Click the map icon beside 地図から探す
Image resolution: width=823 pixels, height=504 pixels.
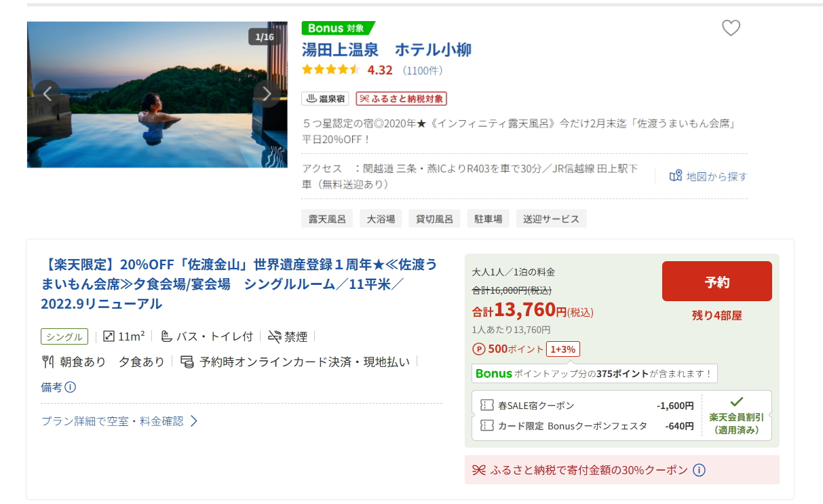pyautogui.click(x=675, y=176)
